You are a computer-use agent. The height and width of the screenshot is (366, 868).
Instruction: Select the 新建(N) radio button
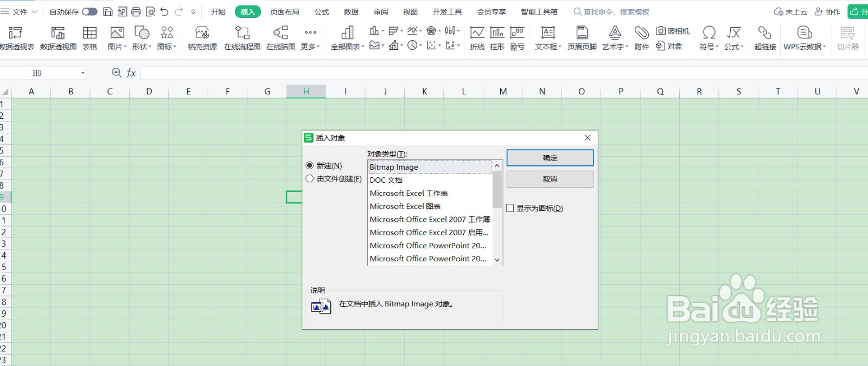310,165
